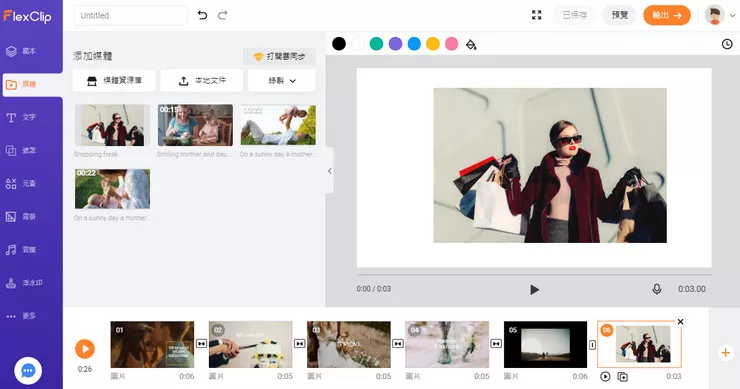The width and height of the screenshot is (740, 389).
Task: Select storyboard scene 03
Action: point(349,345)
